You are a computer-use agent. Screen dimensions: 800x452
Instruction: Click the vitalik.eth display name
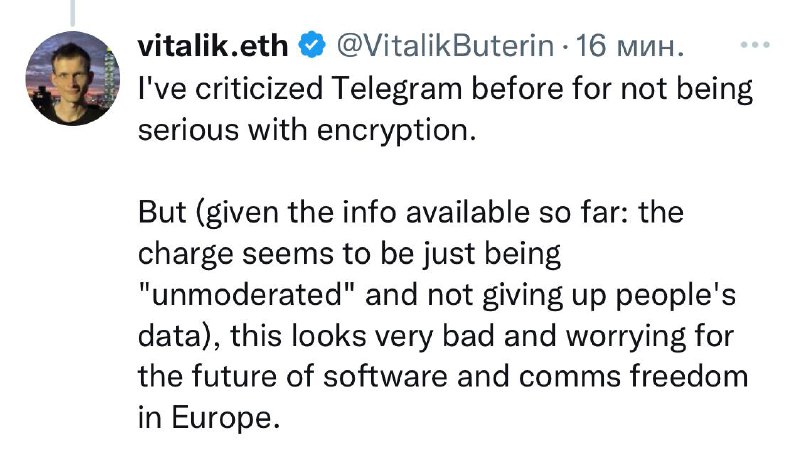(213, 45)
